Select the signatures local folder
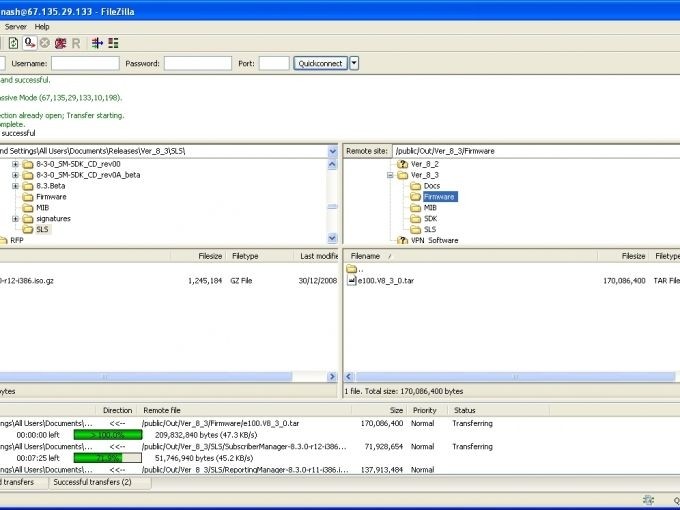680x510 pixels. pos(53,219)
